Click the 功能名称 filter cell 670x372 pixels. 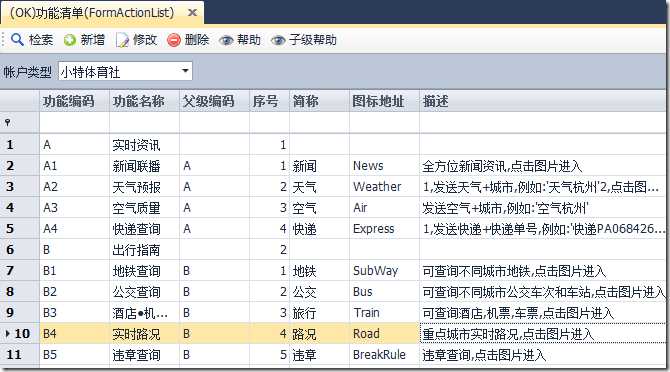tap(144, 123)
